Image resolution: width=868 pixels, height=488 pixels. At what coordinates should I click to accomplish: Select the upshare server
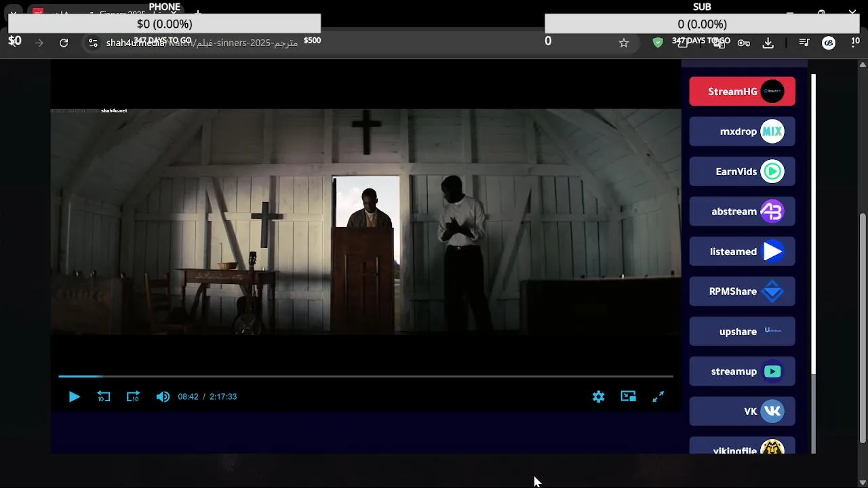coord(742,331)
